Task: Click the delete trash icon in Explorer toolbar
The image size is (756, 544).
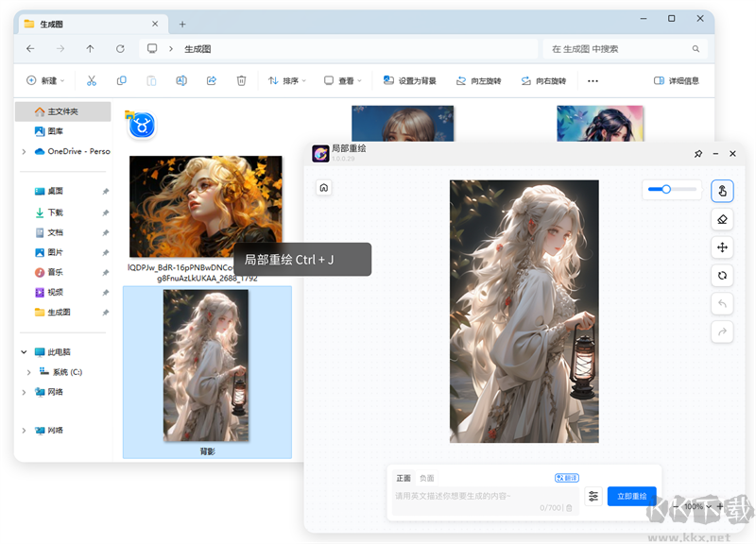Action: [x=241, y=81]
